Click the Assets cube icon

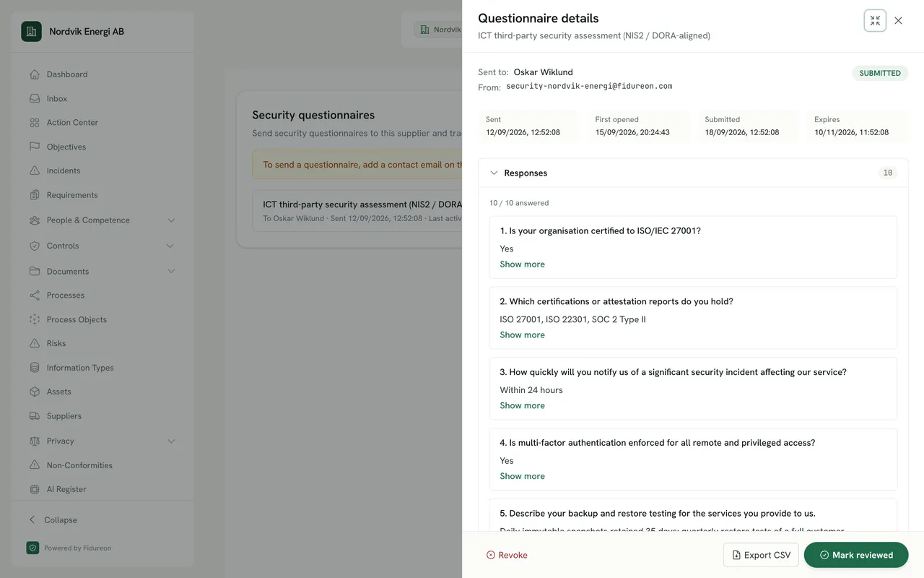(x=35, y=392)
